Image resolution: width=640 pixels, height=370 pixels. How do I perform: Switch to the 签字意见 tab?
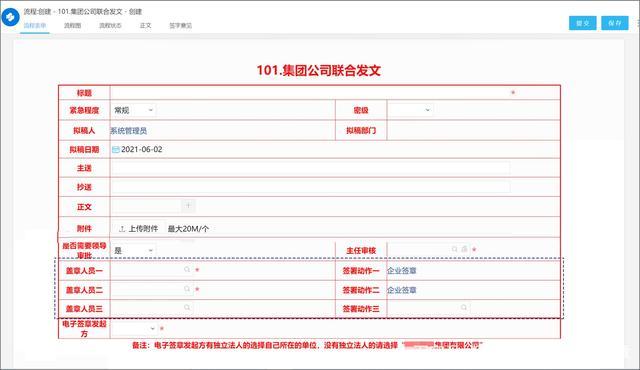coord(180,25)
